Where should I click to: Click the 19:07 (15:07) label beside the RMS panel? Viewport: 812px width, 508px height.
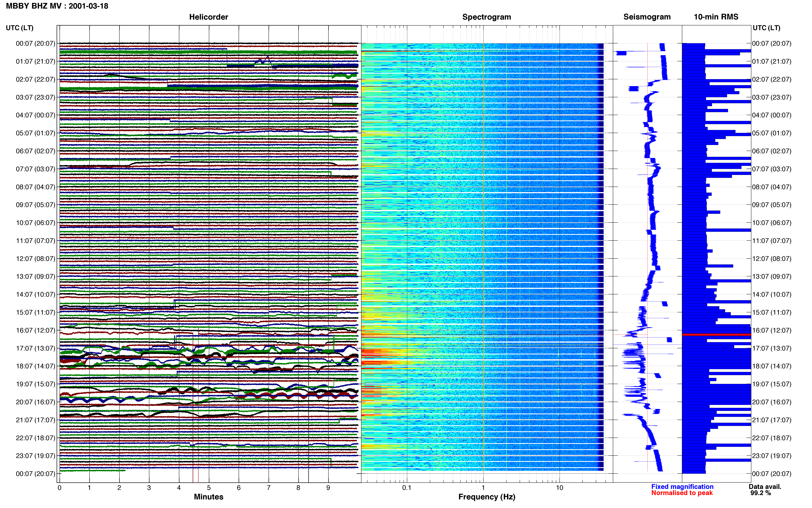772,384
